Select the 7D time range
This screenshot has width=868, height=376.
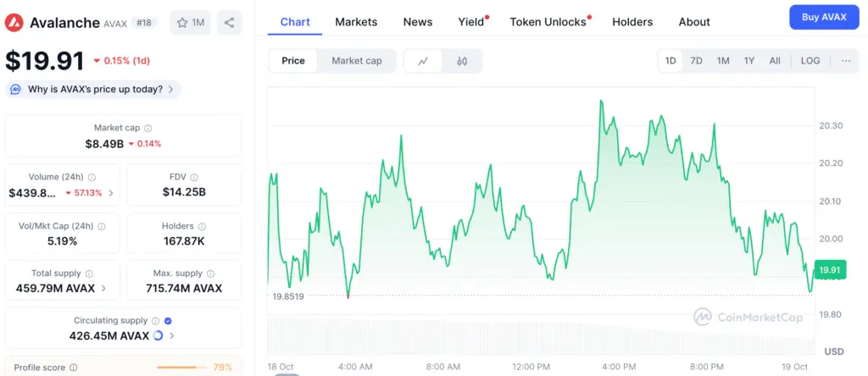(696, 61)
